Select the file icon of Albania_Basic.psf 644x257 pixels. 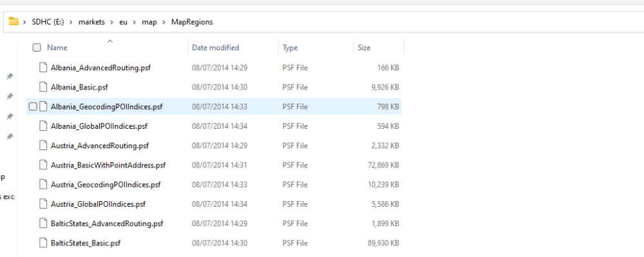point(43,87)
